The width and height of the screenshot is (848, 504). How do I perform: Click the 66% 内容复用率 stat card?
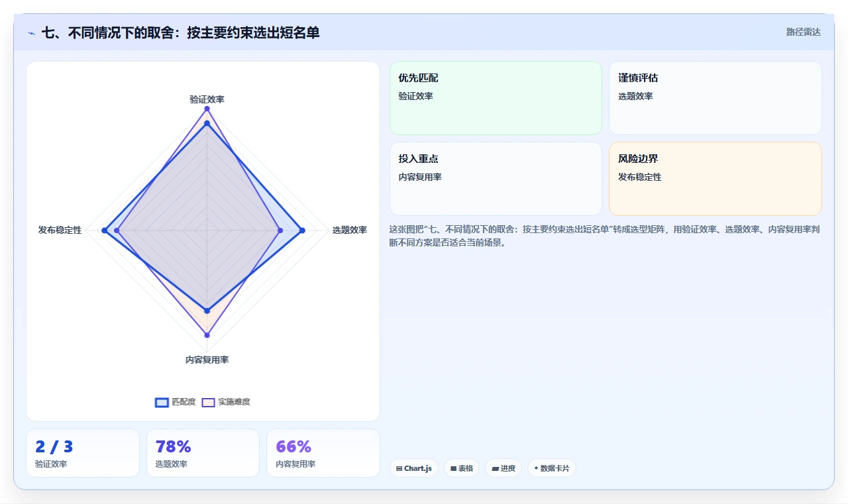coord(323,453)
